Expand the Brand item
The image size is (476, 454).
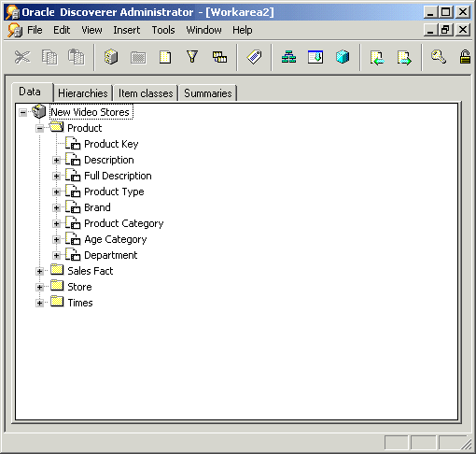tap(56, 207)
